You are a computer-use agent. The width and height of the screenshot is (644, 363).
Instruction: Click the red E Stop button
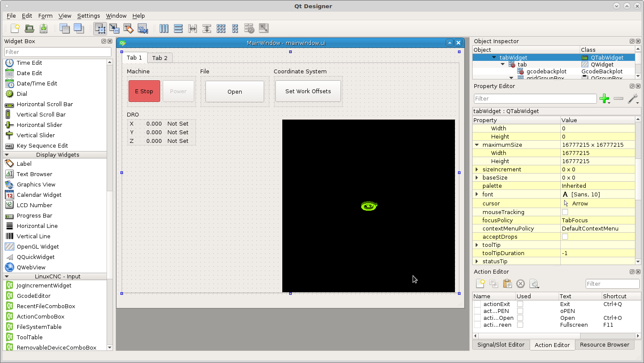pyautogui.click(x=144, y=91)
